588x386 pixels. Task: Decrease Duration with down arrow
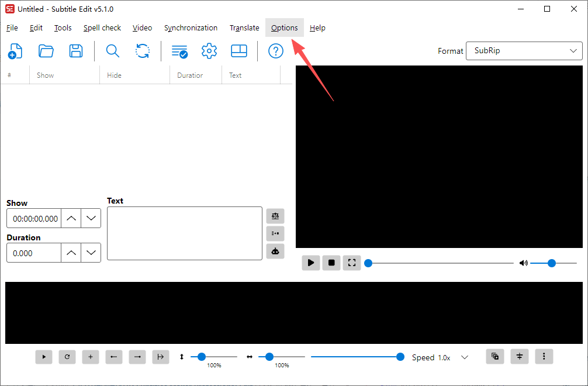click(x=91, y=253)
